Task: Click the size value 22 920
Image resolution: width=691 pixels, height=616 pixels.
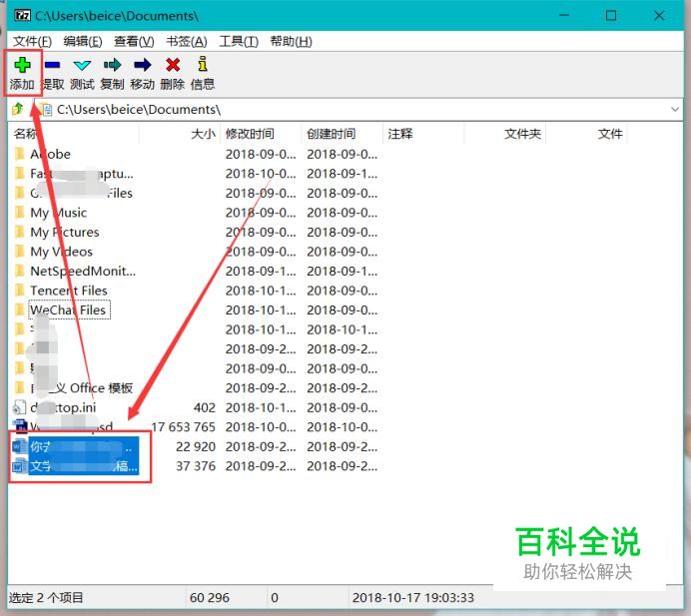Action: tap(196, 446)
